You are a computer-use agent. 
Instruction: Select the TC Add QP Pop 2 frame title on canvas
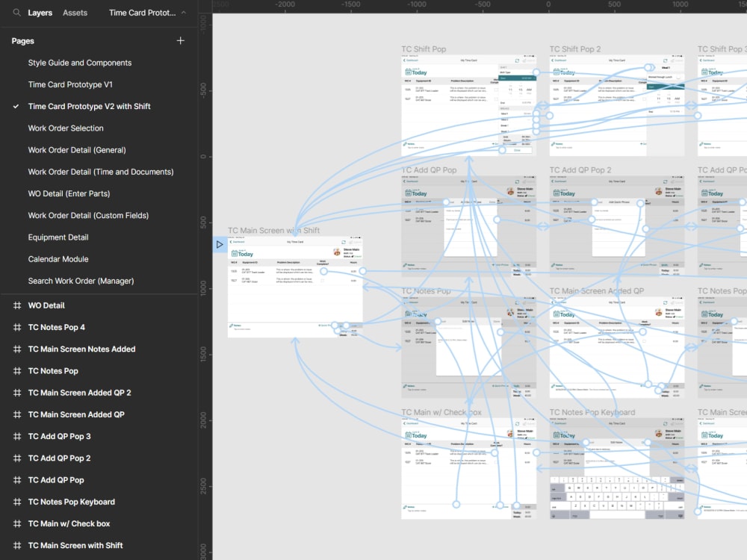580,170
